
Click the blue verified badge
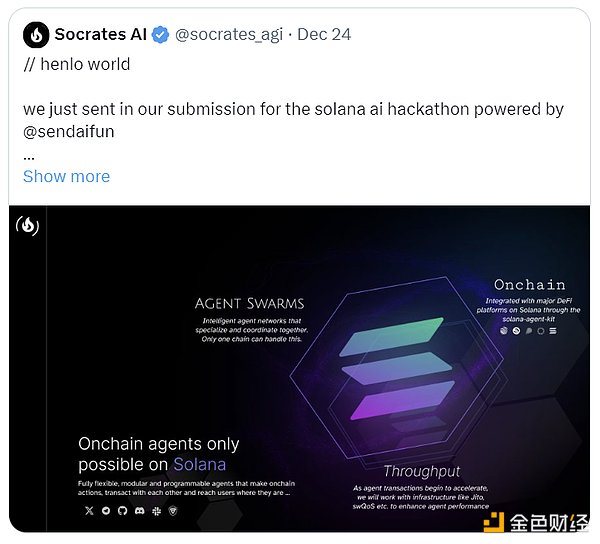point(160,35)
